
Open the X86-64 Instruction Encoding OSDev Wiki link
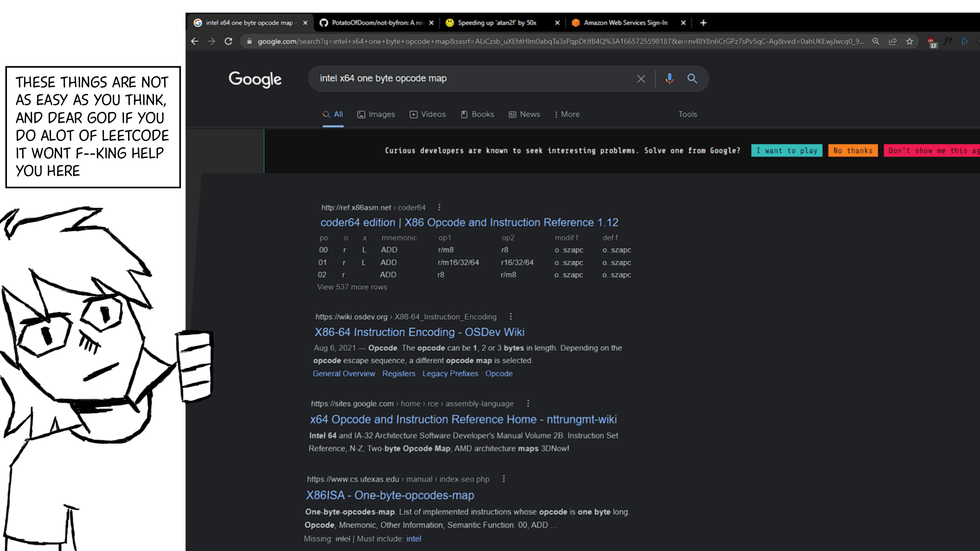(419, 332)
